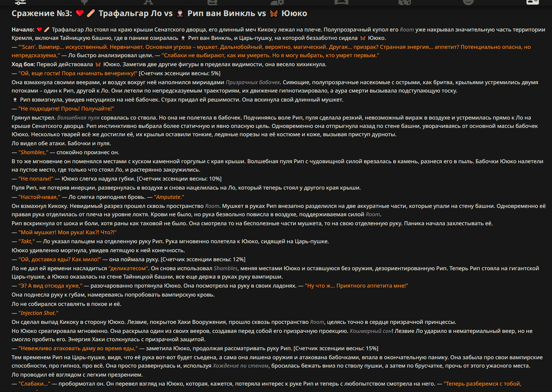Click quote 'Ну что ж... Приятного аппетита мне!'
The height and width of the screenshot is (392, 552).
click(356, 286)
